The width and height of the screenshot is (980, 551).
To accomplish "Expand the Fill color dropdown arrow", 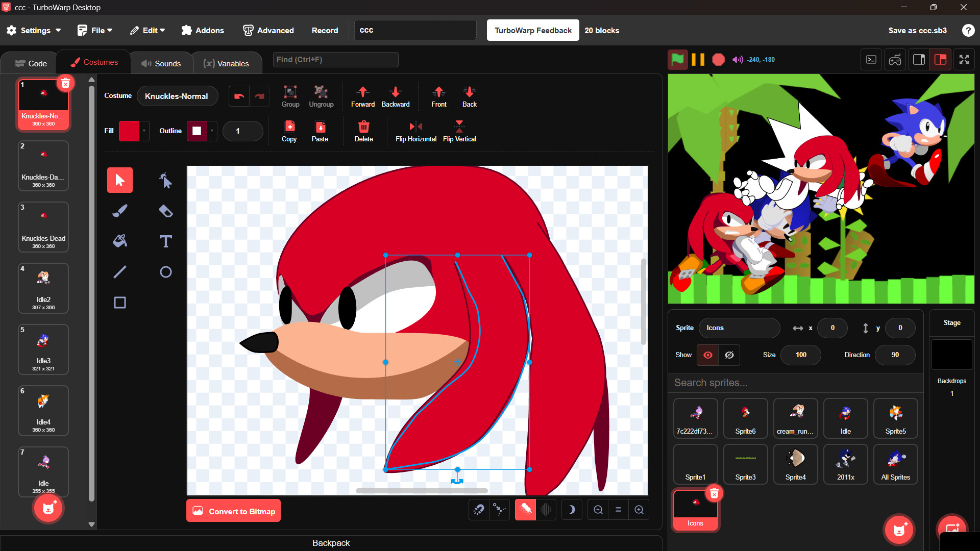I will (144, 131).
